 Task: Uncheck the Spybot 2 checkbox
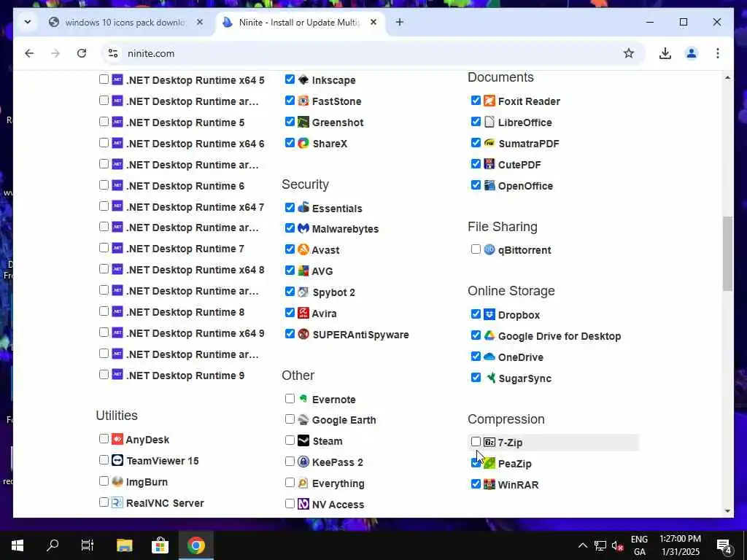pyautogui.click(x=290, y=292)
